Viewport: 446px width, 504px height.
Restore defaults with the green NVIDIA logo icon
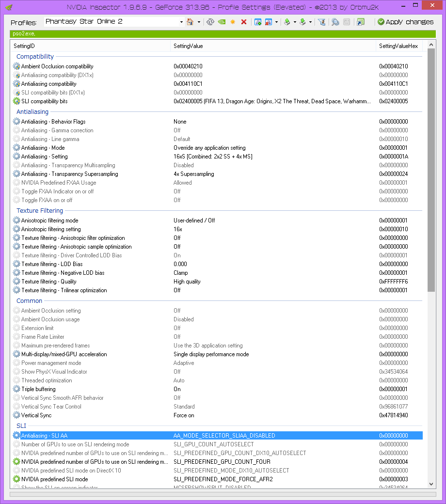222,22
